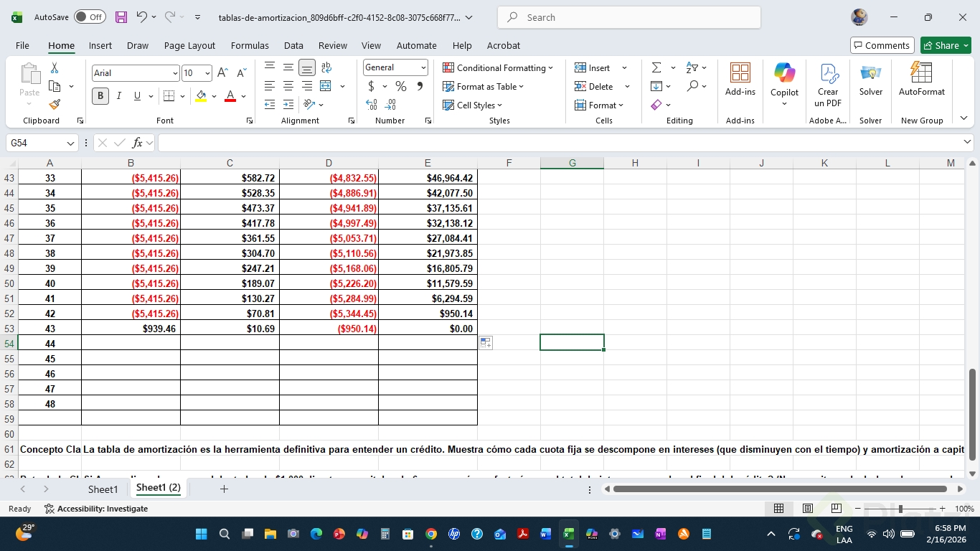The height and width of the screenshot is (551, 980).
Task: Open the text Orientation tool
Action: point(309,105)
